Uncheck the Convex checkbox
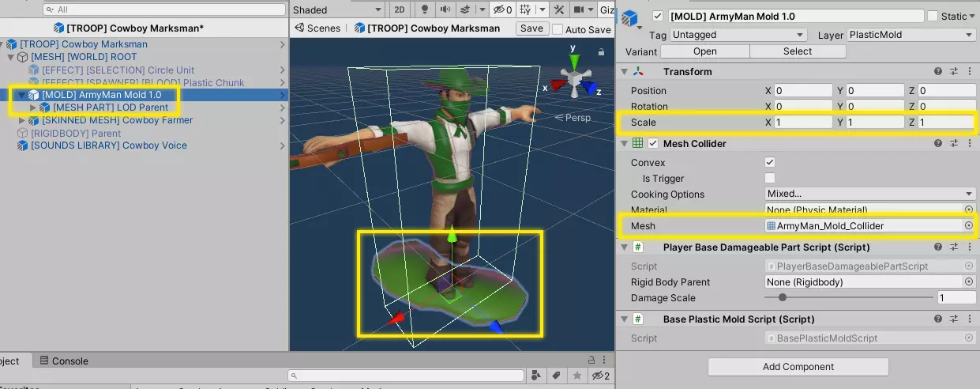 coord(770,162)
